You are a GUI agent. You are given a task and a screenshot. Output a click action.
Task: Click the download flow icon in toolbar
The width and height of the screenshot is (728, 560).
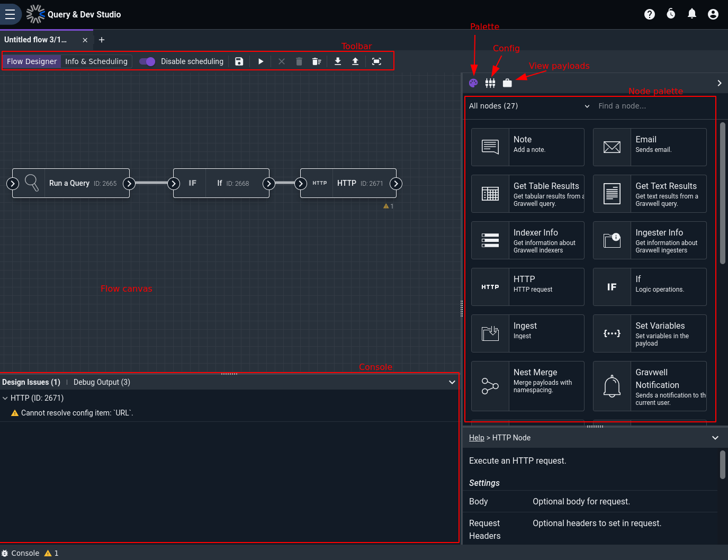338,61
